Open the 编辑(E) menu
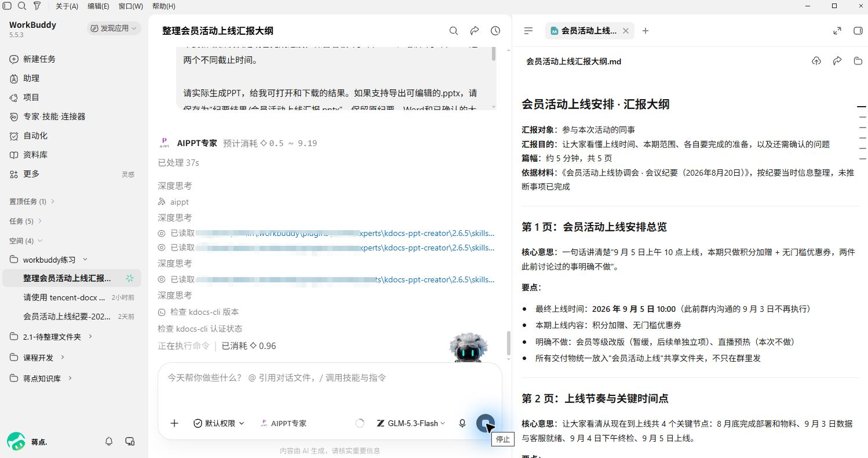This screenshot has height=458, width=868. point(99,6)
